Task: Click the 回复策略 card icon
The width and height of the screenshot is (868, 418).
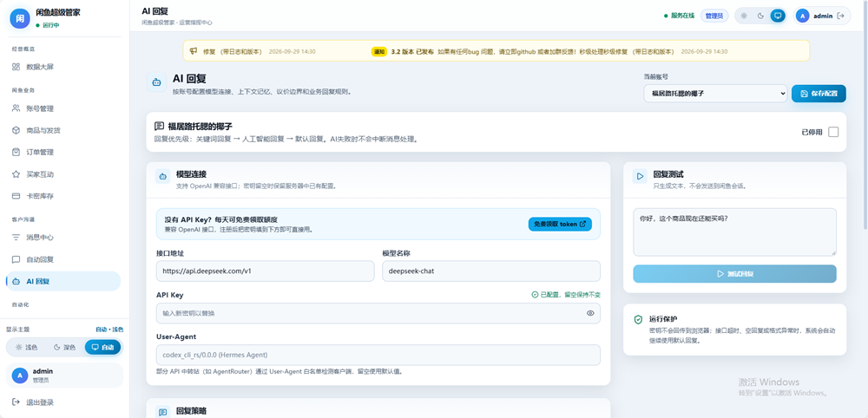Action: coord(163,412)
